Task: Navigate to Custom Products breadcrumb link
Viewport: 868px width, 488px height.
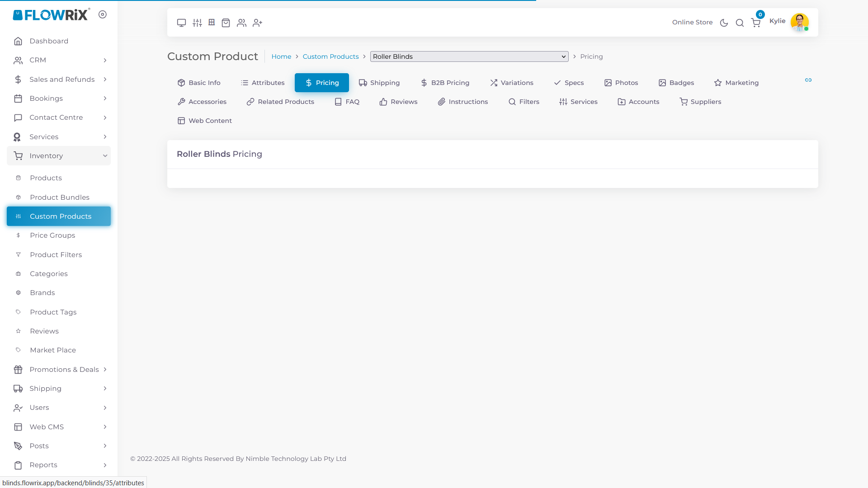Action: point(330,56)
